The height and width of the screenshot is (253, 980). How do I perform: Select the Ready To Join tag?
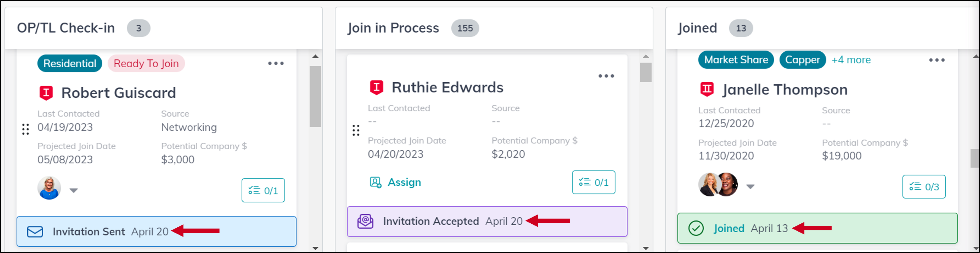146,63
